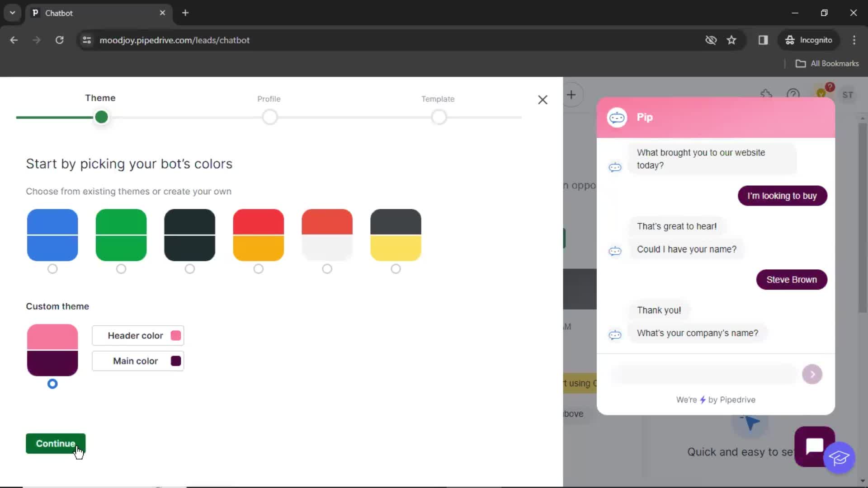
Task: Select the red and white theme radio button
Action: coord(327,269)
